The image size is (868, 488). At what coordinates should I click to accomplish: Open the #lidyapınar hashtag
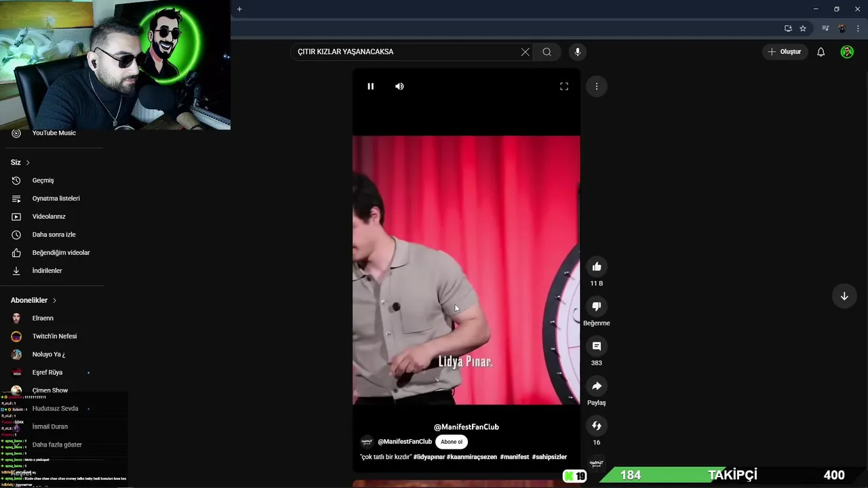point(429,457)
